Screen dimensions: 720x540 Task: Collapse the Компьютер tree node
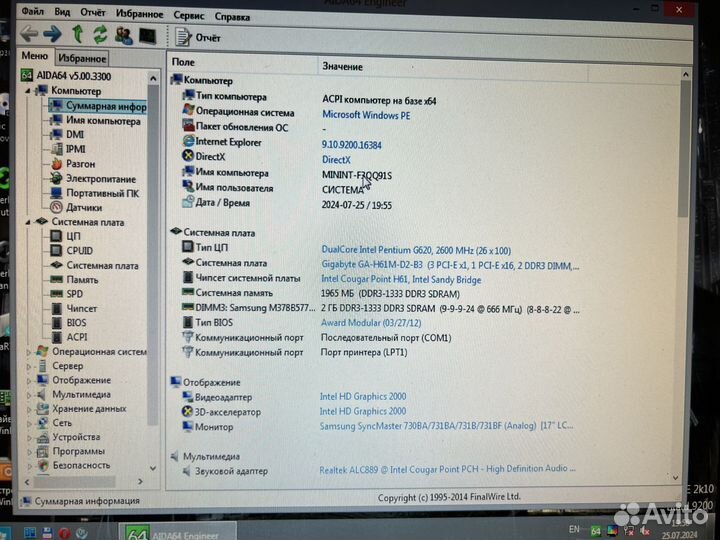pos(28,91)
